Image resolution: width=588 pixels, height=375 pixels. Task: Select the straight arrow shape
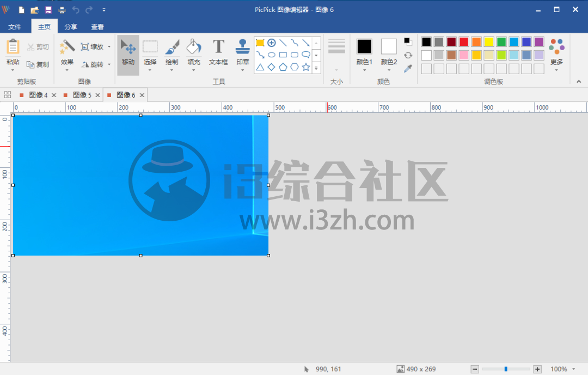point(306,43)
